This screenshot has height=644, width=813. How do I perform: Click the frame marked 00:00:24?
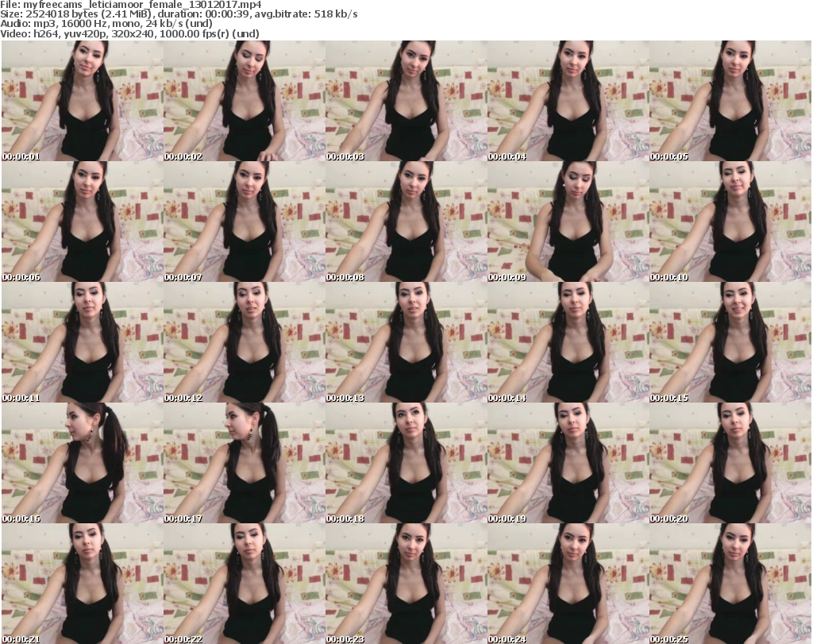point(568,584)
